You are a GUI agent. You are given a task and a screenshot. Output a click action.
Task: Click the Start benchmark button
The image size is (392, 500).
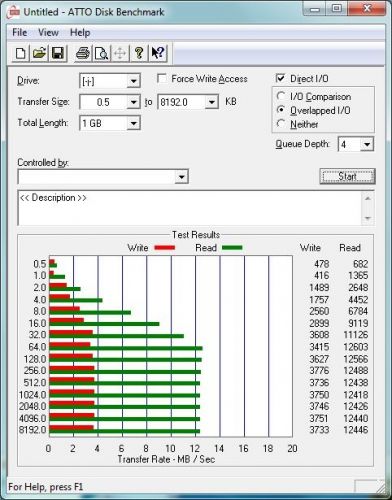[347, 176]
